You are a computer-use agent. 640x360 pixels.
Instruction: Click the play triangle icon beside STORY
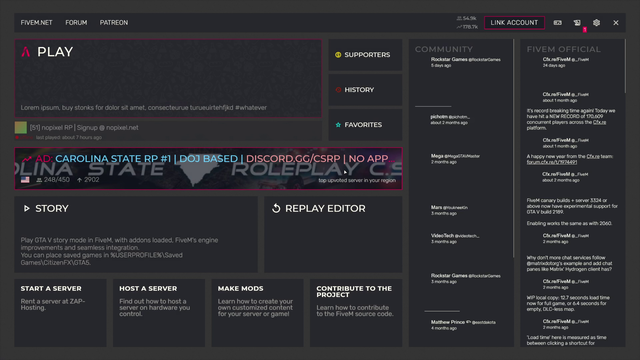(27, 209)
